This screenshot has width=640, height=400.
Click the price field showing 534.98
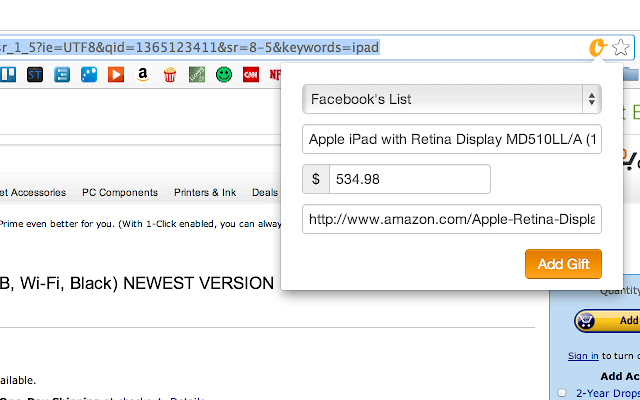point(409,179)
